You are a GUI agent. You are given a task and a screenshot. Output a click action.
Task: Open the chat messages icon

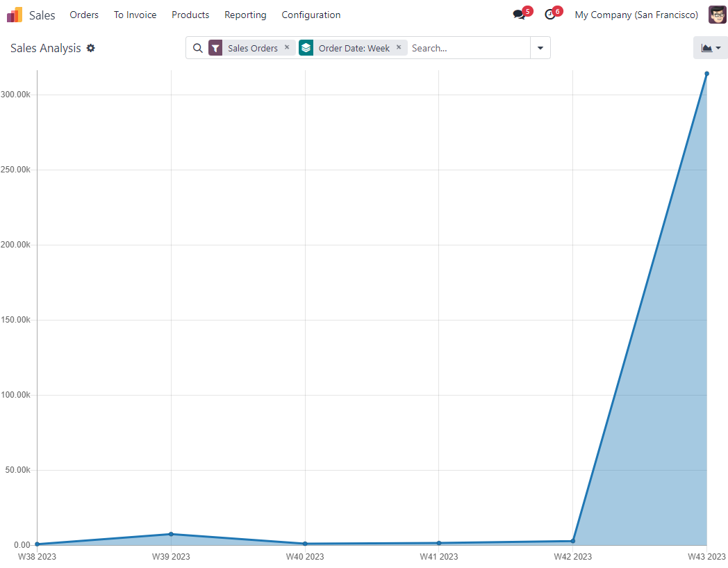click(x=518, y=15)
